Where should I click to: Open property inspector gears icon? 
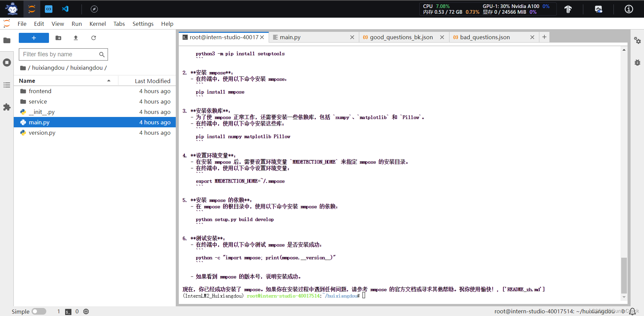(x=637, y=40)
